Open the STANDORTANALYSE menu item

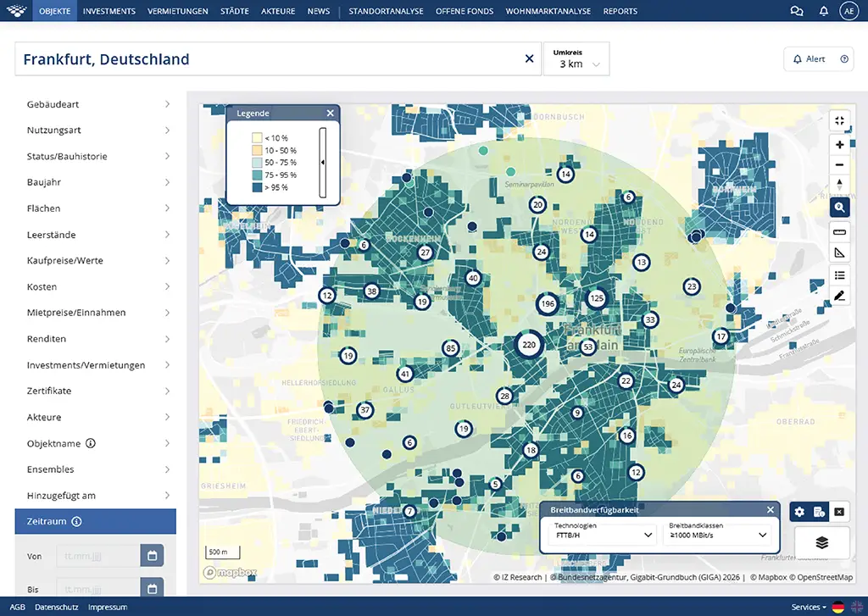coord(386,11)
